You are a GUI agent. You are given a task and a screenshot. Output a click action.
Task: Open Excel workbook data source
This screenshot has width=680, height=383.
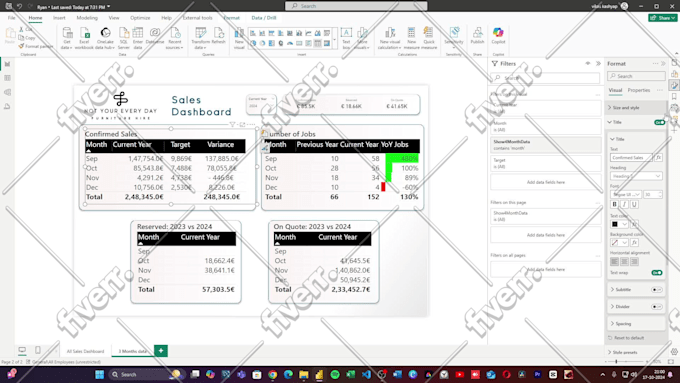(x=84, y=38)
